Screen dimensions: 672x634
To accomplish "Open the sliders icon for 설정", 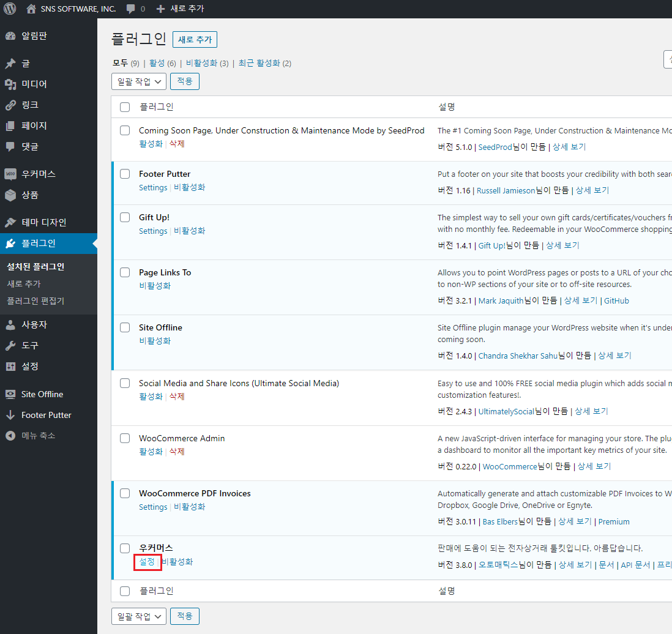I will click(10, 367).
